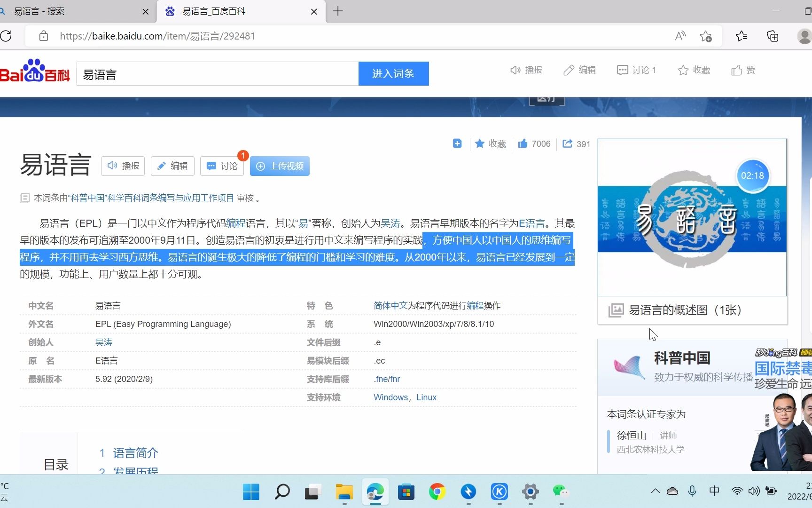812x508 pixels.
Task: Open Microsoft Store from the taskbar
Action: click(x=406, y=492)
